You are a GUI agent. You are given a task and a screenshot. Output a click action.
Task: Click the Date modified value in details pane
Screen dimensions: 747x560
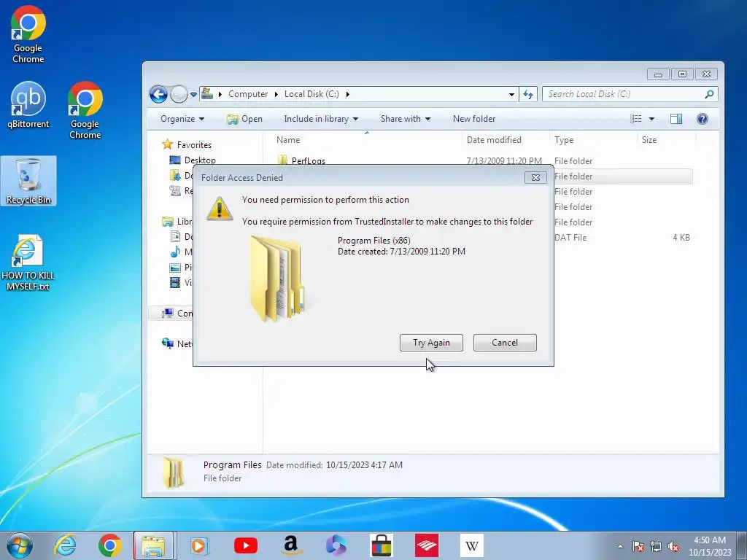[364, 464]
